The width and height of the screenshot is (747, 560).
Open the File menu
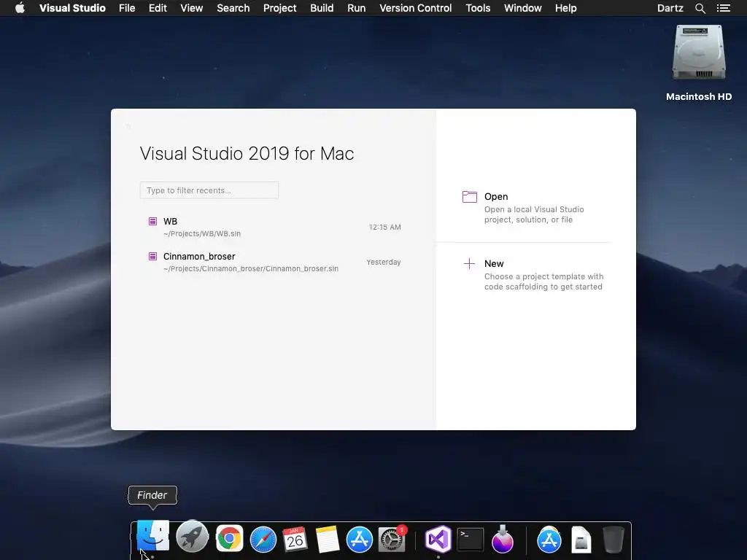point(127,8)
